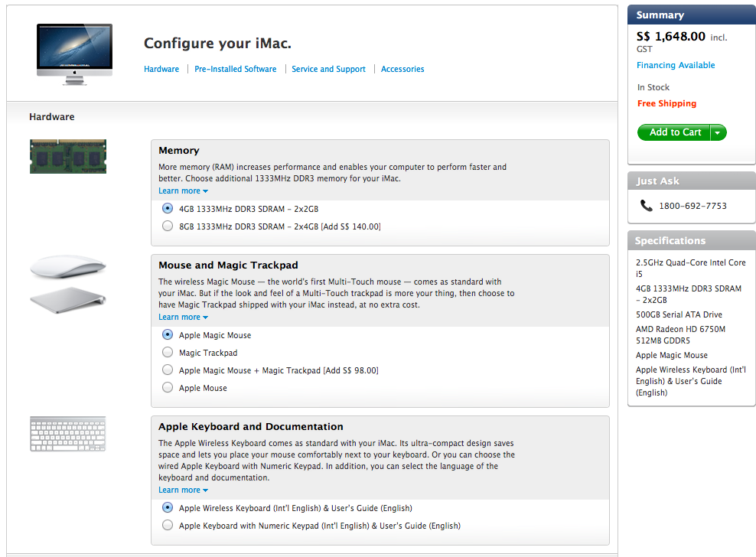Click the Specifications panel header
The image size is (756, 557).
pos(692,240)
